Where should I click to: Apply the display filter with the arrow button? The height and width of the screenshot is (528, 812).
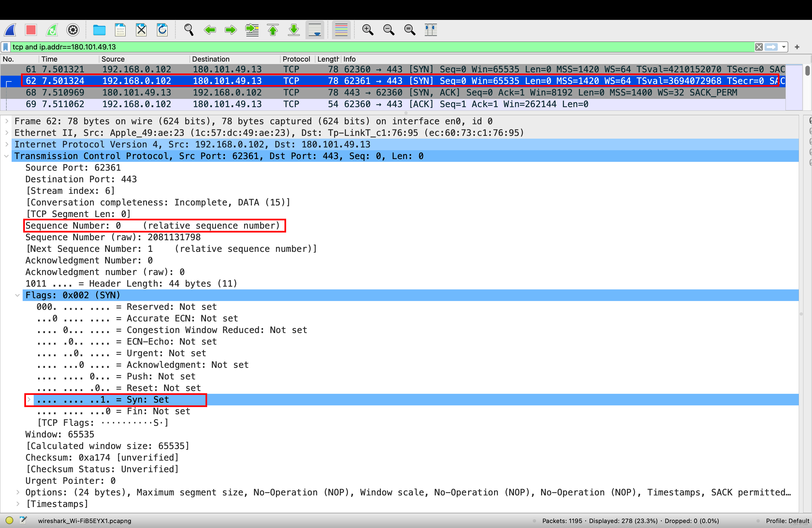coord(772,47)
